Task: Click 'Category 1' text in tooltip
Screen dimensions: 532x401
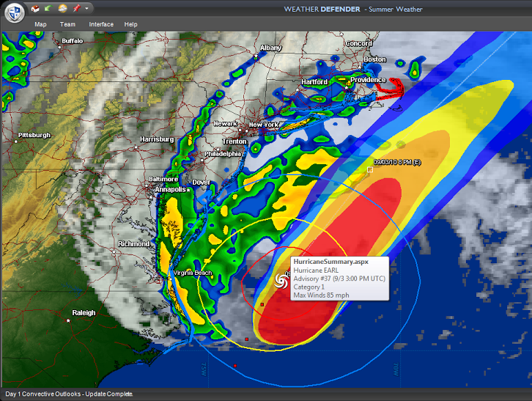Action: click(x=309, y=287)
